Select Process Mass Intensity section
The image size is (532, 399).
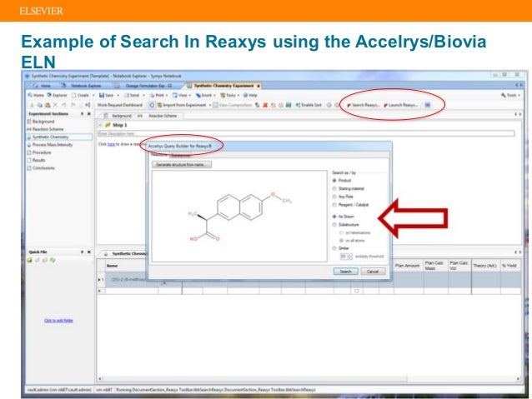coord(49,145)
